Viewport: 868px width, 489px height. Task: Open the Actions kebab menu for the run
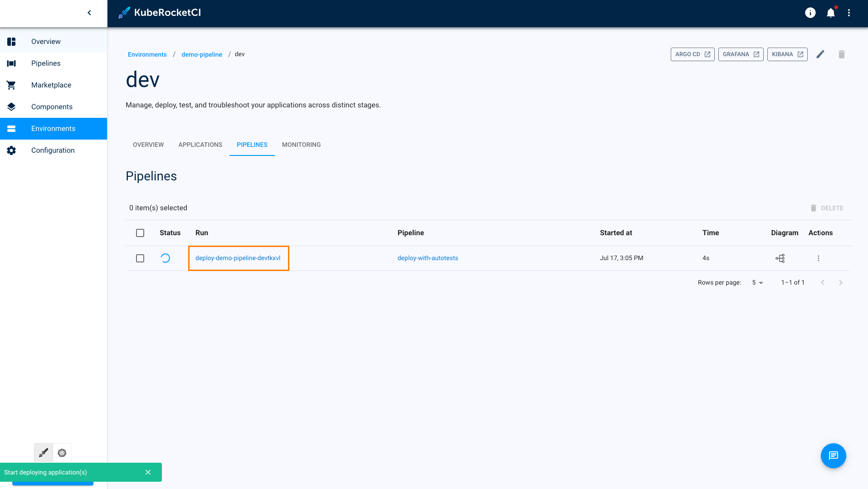818,258
